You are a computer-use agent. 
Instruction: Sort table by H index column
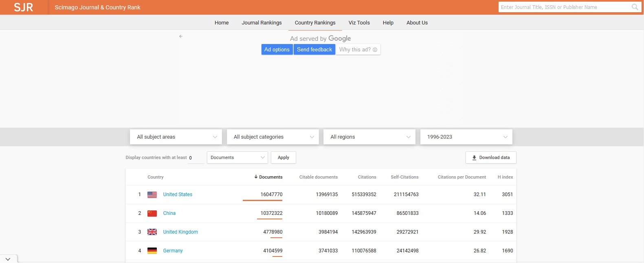pos(505,177)
